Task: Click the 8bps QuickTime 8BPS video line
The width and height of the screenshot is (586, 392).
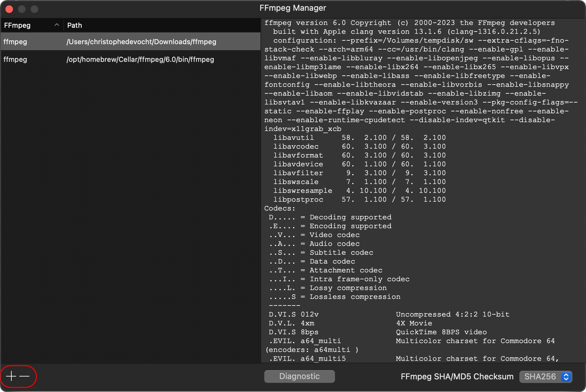Action: point(378,332)
